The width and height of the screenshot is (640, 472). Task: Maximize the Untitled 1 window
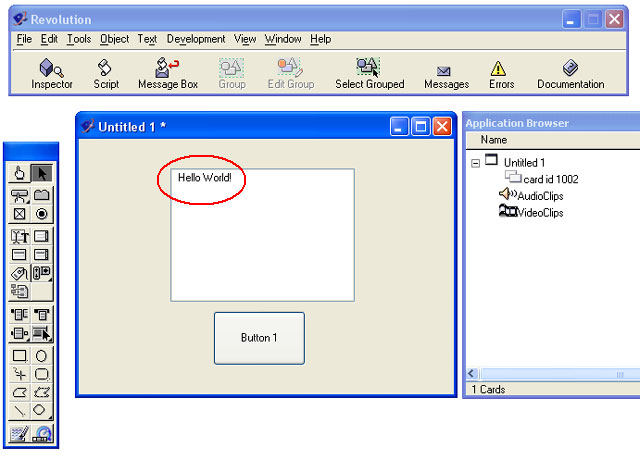pos(421,127)
